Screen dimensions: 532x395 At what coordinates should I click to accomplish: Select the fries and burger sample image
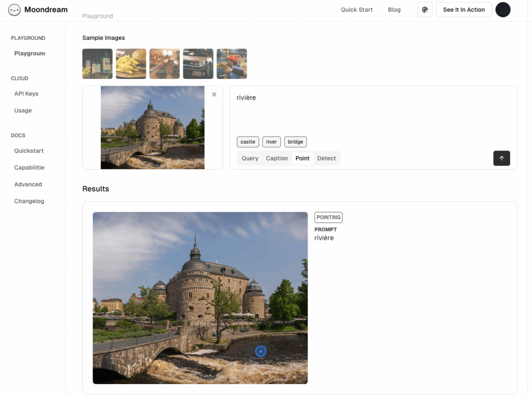[x=131, y=64]
